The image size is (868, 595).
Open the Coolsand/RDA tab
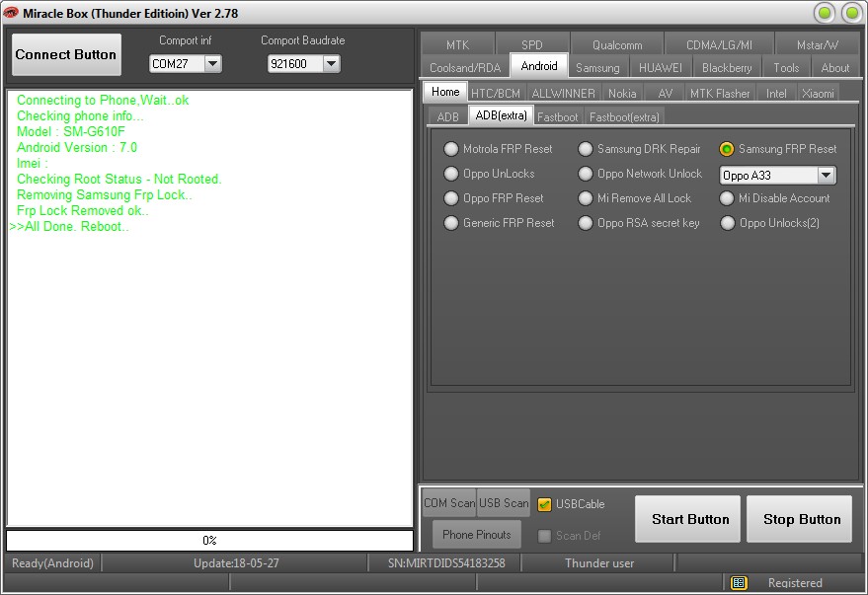pyautogui.click(x=465, y=67)
